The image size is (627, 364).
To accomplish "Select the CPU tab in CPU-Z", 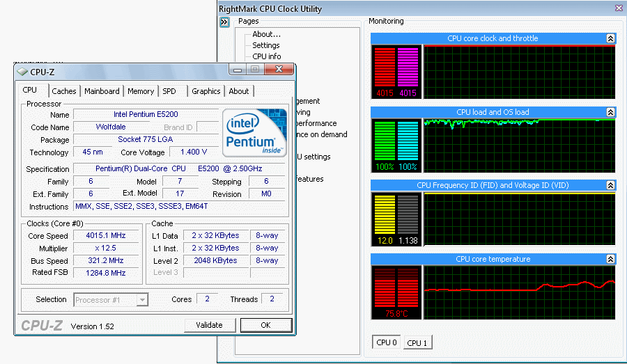I will [30, 90].
